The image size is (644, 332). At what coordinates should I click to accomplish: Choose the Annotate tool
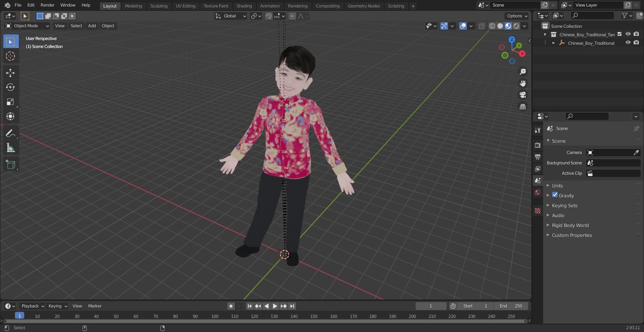pyautogui.click(x=10, y=134)
